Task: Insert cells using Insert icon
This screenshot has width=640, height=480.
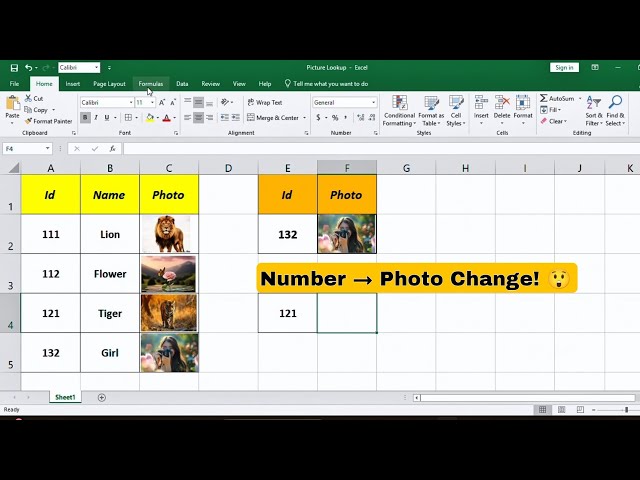Action: [x=481, y=111]
